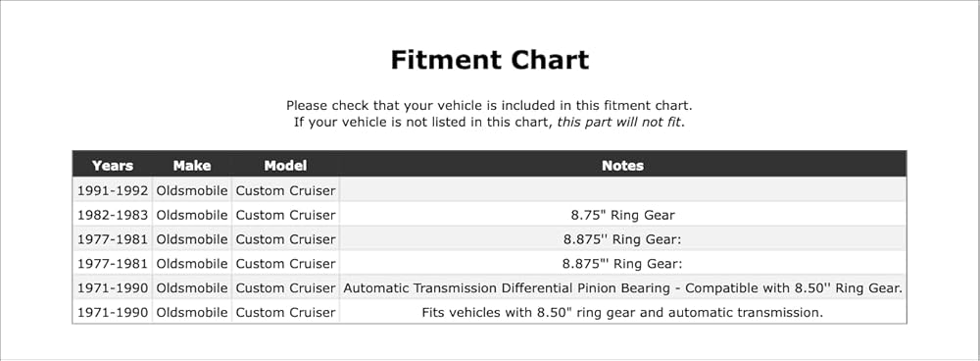Click the 1991-1992 years cell
The width and height of the screenshot is (980, 361).
[113, 191]
